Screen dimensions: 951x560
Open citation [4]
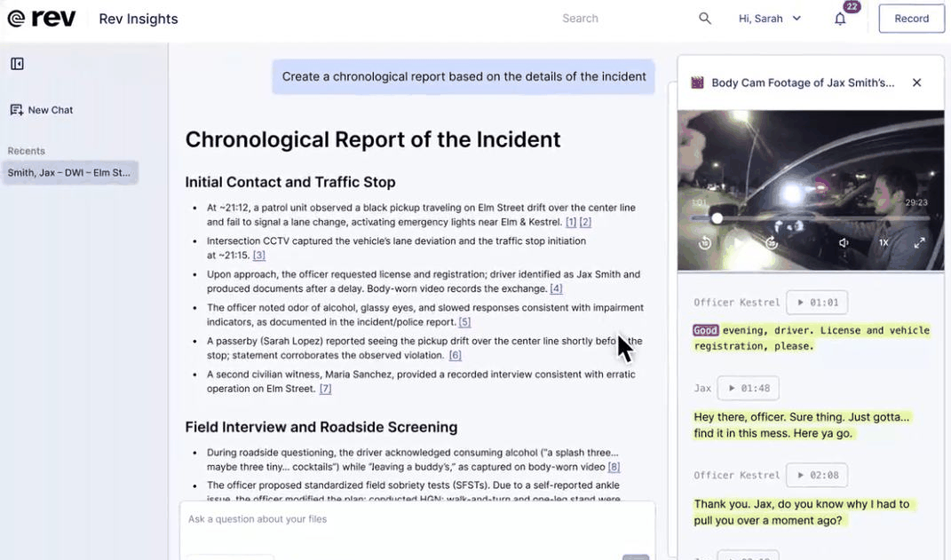(x=556, y=288)
